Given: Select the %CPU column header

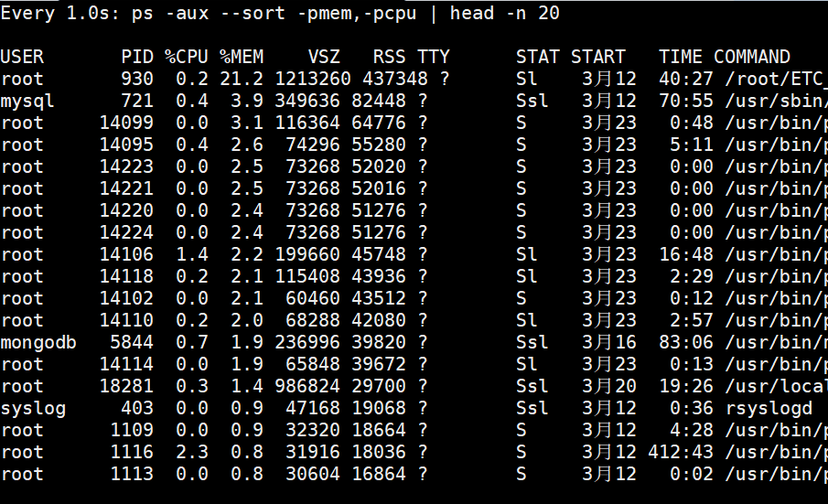Looking at the screenshot, I should pyautogui.click(x=187, y=57).
